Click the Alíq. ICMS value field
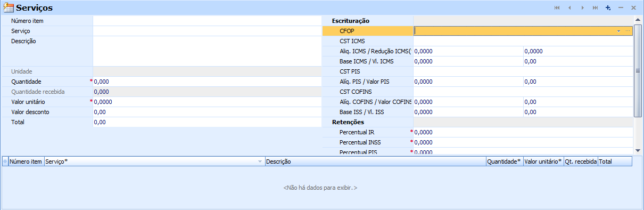 click(x=468, y=51)
